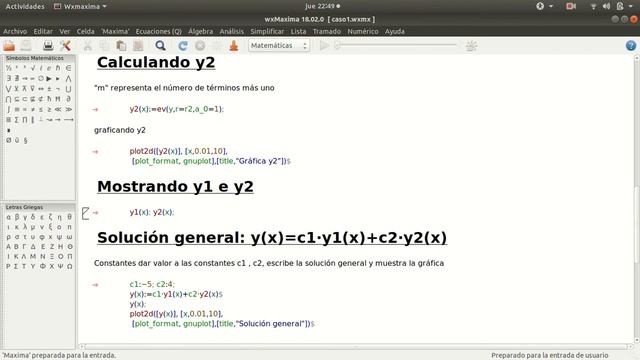Image resolution: width=640 pixels, height=360 pixels.
Task: Open the Editar menu
Action: [x=43, y=31]
